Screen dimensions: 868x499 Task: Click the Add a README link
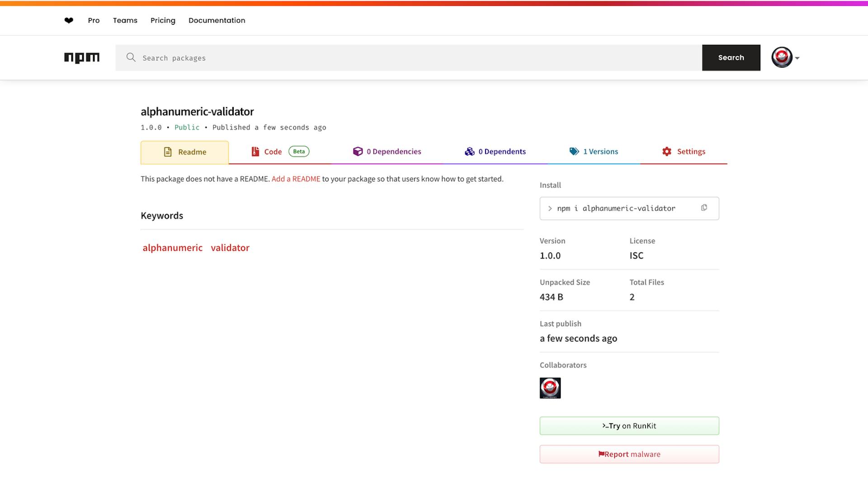pyautogui.click(x=296, y=179)
